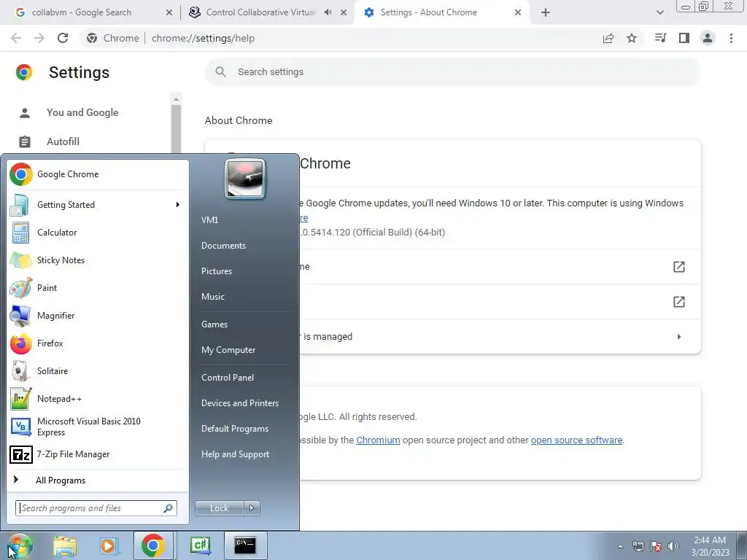The width and height of the screenshot is (747, 560).
Task: Open shutdown options arrow next to Lock
Action: point(252,508)
